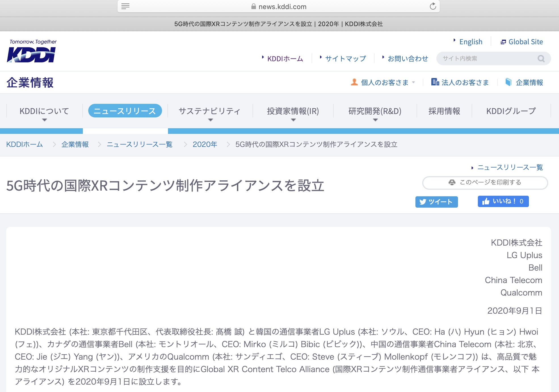Switch to the English site link

tap(470, 42)
